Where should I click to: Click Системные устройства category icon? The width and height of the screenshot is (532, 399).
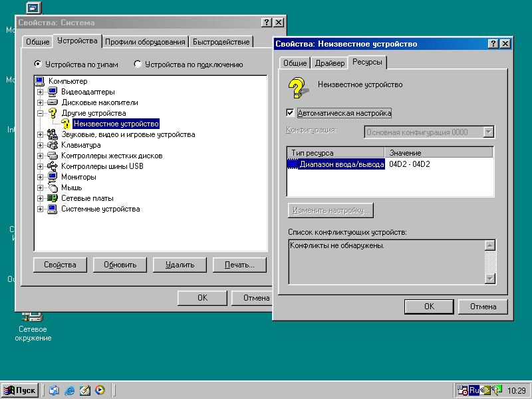coord(53,209)
